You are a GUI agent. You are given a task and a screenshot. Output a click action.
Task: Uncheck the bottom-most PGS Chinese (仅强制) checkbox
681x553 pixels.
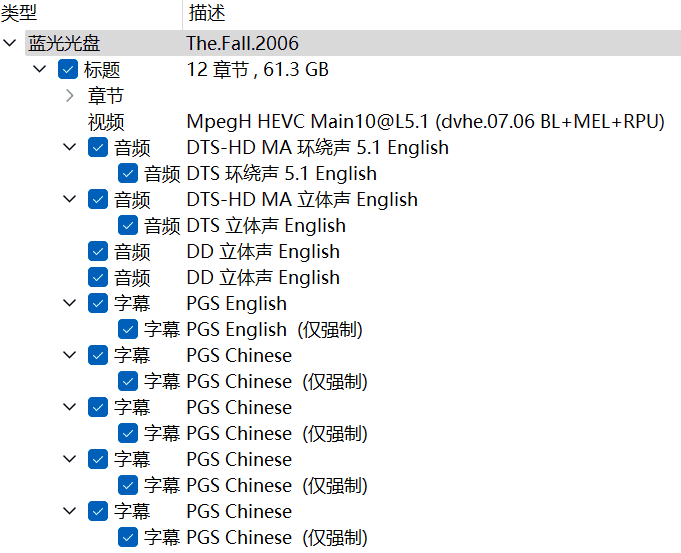[x=128, y=538]
